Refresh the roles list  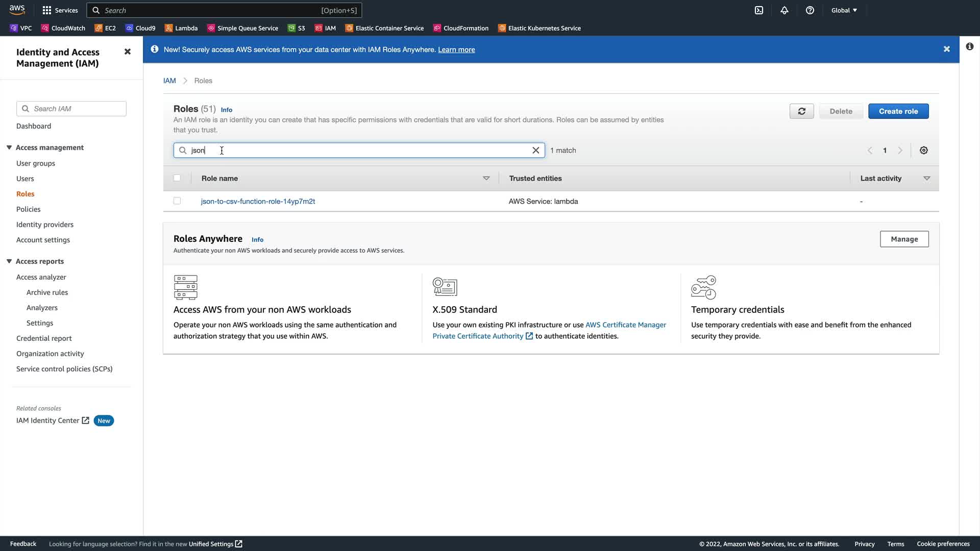pos(801,111)
